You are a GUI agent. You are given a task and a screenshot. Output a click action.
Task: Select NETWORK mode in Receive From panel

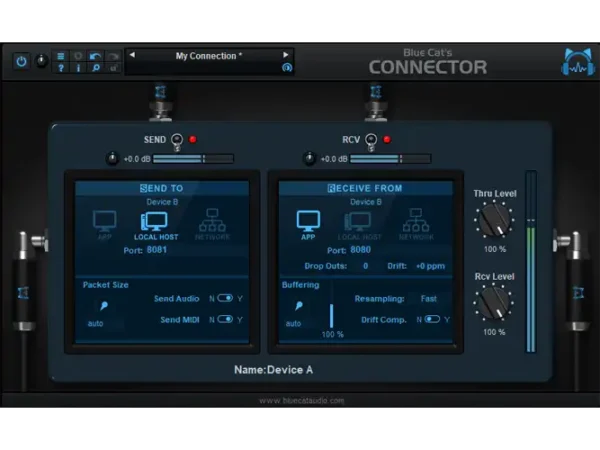tap(416, 224)
